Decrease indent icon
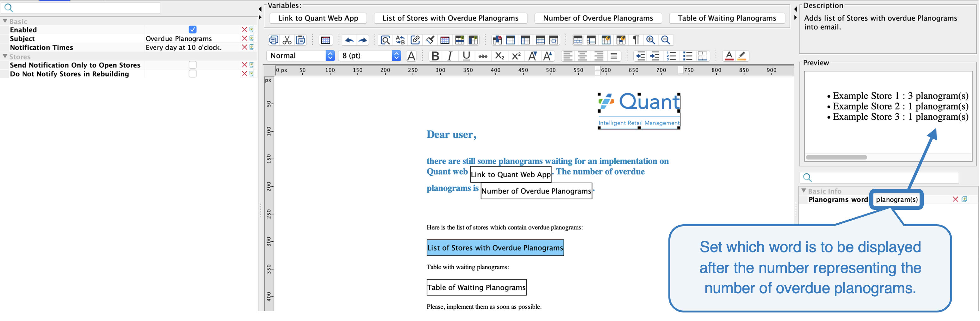The width and height of the screenshot is (980, 321). point(640,56)
